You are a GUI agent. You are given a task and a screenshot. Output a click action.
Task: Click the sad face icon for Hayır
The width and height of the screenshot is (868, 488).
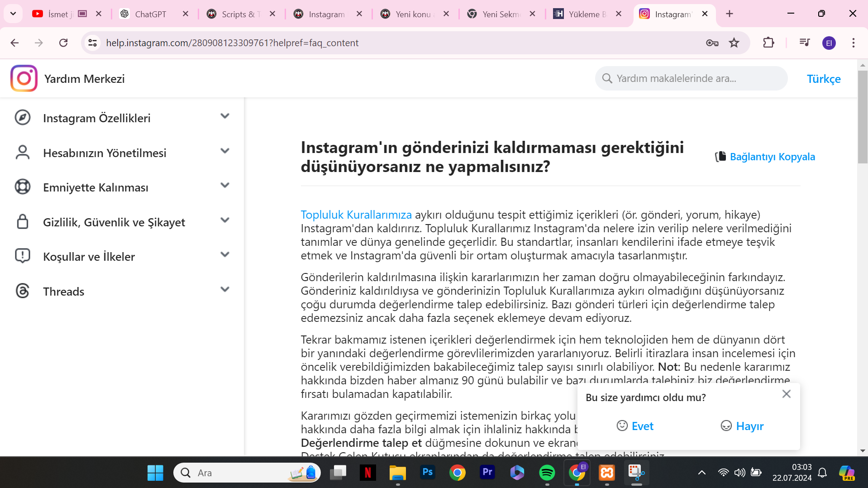[726, 426]
